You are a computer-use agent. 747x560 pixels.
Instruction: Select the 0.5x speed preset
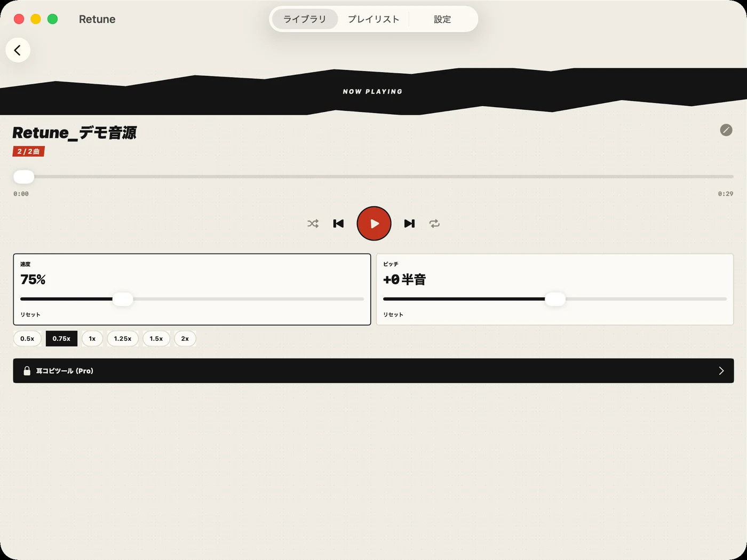pos(27,339)
